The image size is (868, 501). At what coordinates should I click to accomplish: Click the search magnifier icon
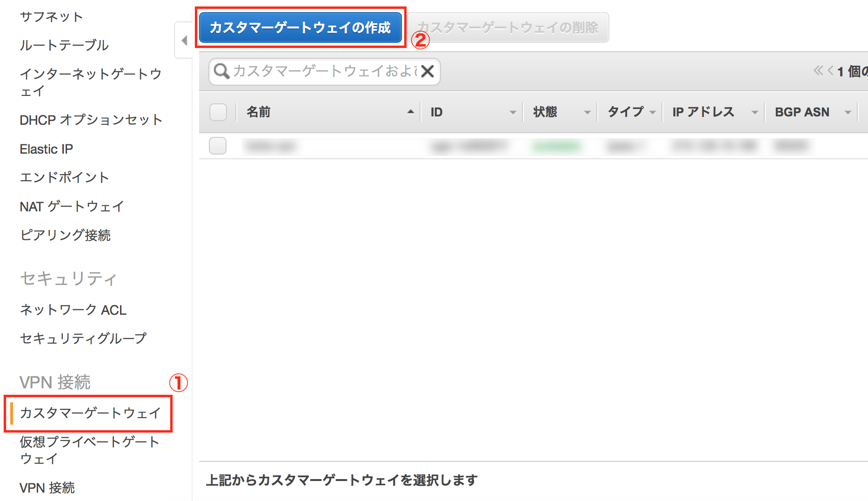click(x=222, y=71)
